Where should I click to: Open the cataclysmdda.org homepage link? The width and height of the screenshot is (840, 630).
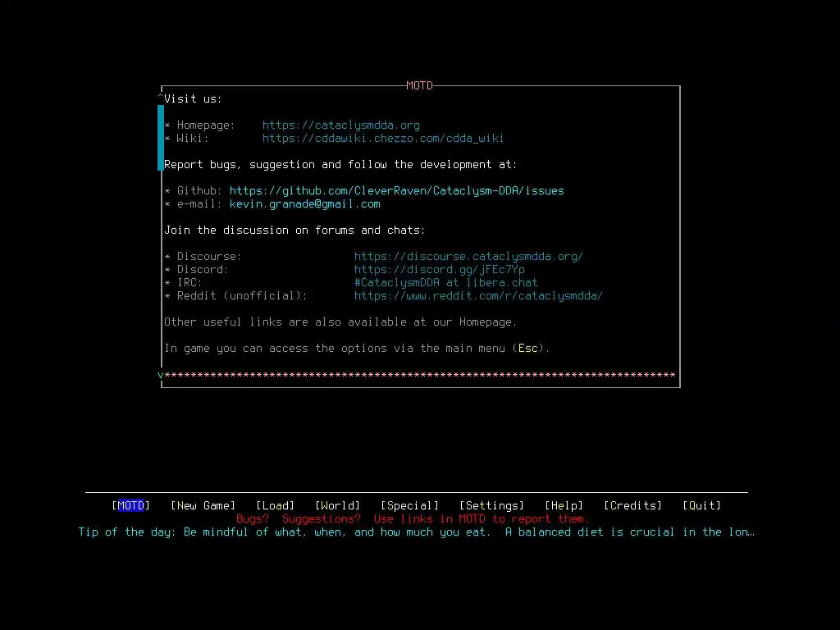pos(340,126)
